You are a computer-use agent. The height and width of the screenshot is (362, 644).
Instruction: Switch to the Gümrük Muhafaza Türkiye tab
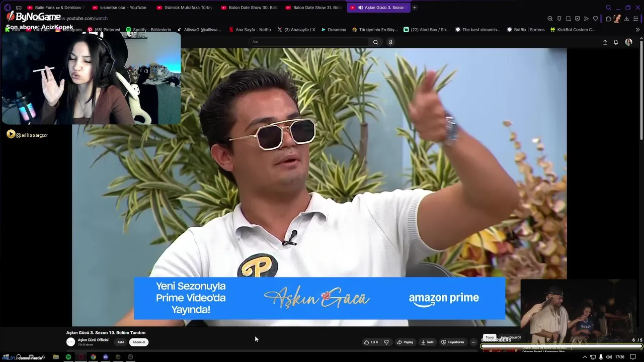185,8
